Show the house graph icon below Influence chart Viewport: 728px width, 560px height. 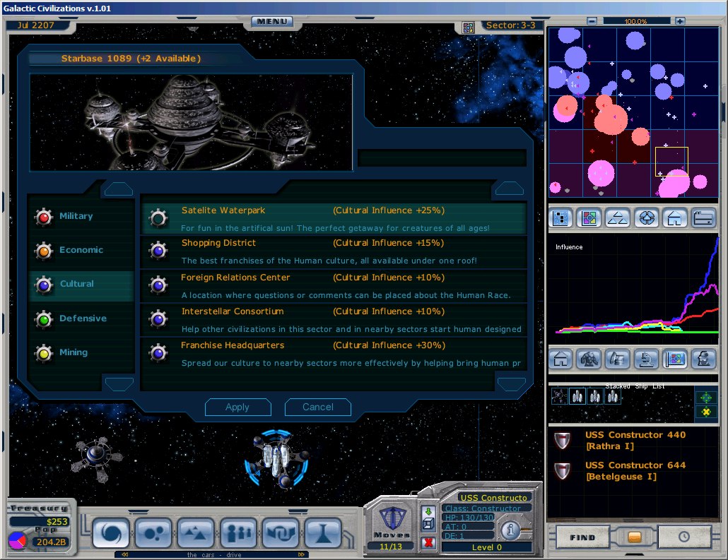(560, 359)
